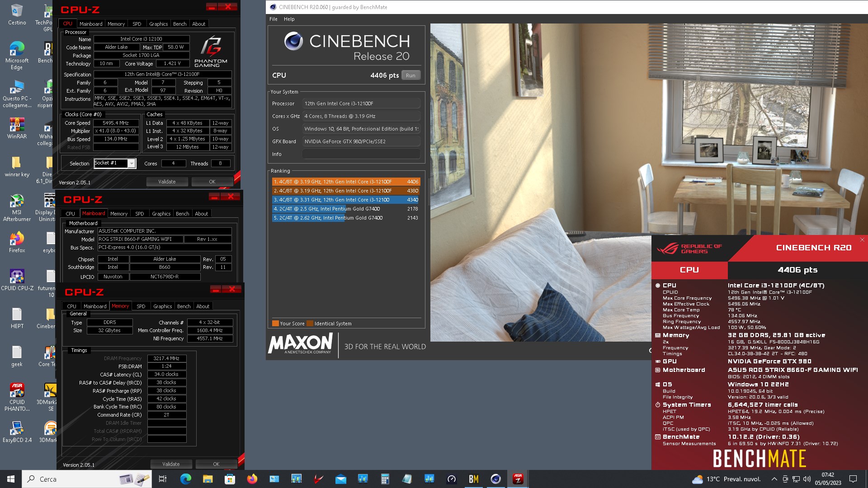Open the Questo PC desktop icon

[x=17, y=94]
